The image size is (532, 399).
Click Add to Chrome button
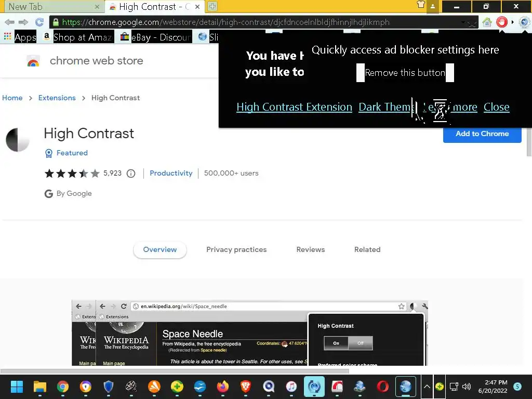482,134
